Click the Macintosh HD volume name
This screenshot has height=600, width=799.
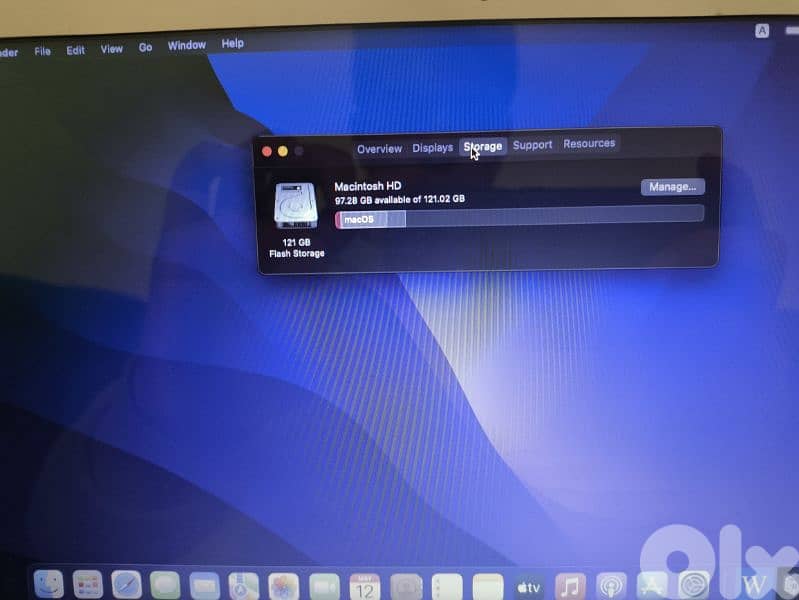coord(368,186)
